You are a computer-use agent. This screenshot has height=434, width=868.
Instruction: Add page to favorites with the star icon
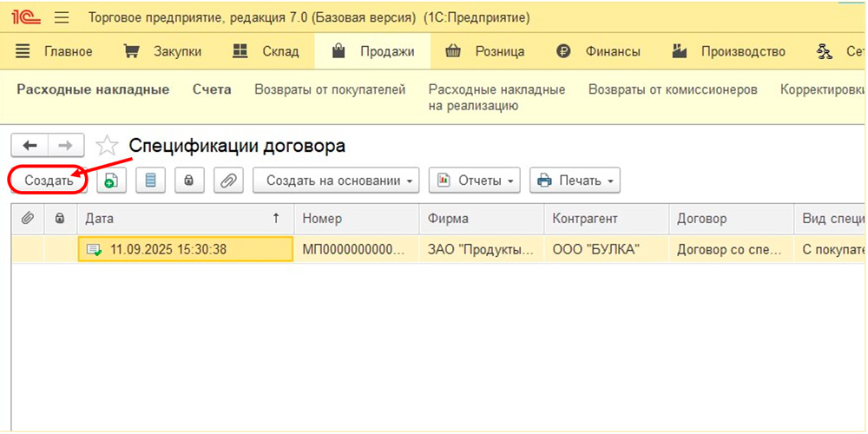pos(107,146)
